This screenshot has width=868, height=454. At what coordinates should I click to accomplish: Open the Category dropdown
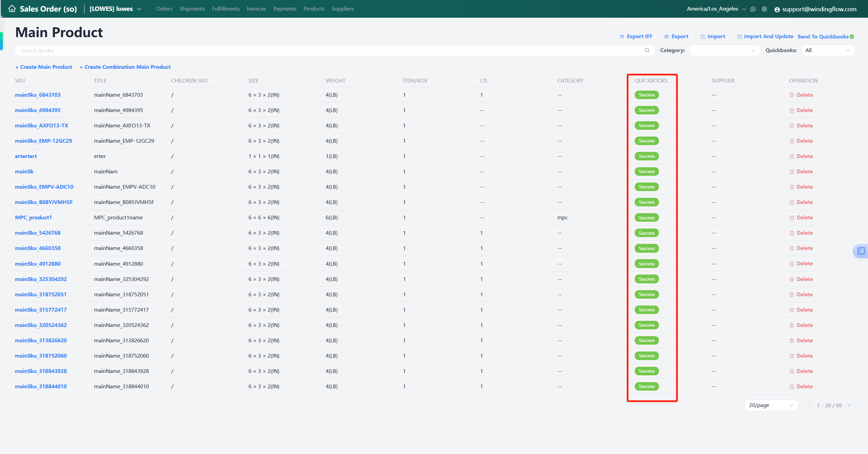[724, 50]
